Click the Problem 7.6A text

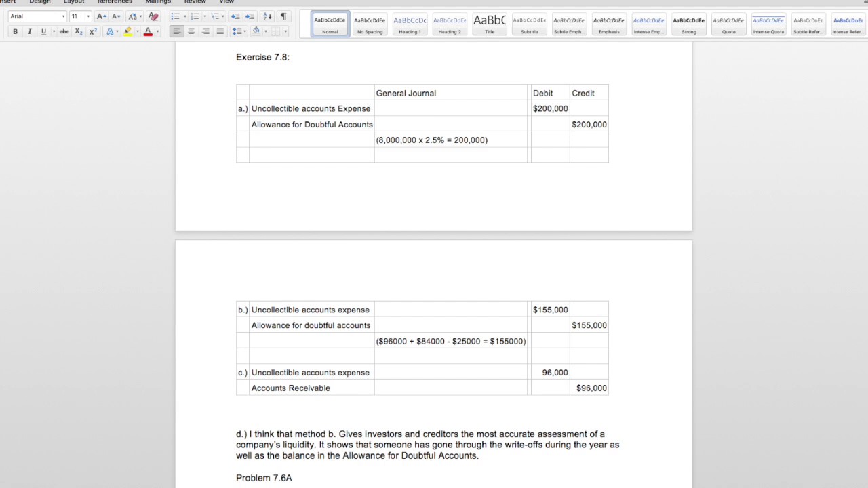[264, 478]
